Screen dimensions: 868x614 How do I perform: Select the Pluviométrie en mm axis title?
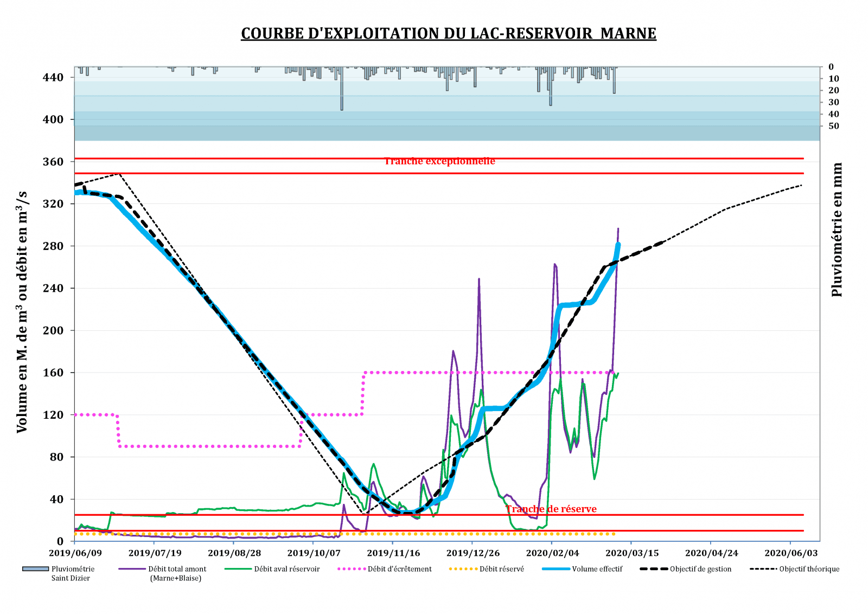point(837,229)
